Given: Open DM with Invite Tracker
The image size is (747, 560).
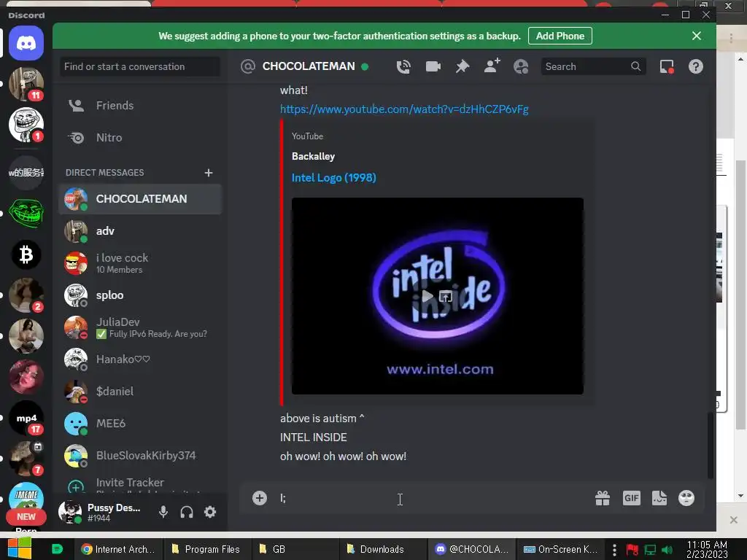Looking at the screenshot, I should 140,484.
